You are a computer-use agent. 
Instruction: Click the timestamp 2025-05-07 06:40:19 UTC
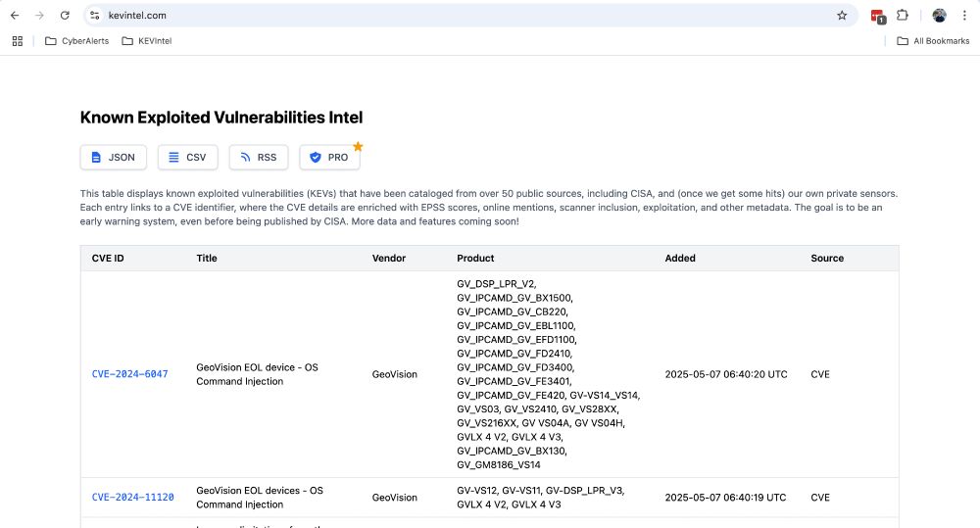(x=725, y=498)
